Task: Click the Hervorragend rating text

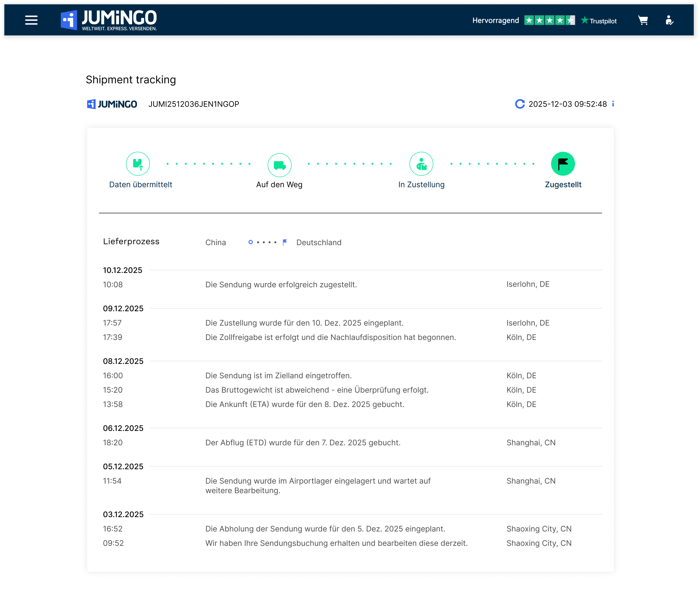Action: pos(495,20)
